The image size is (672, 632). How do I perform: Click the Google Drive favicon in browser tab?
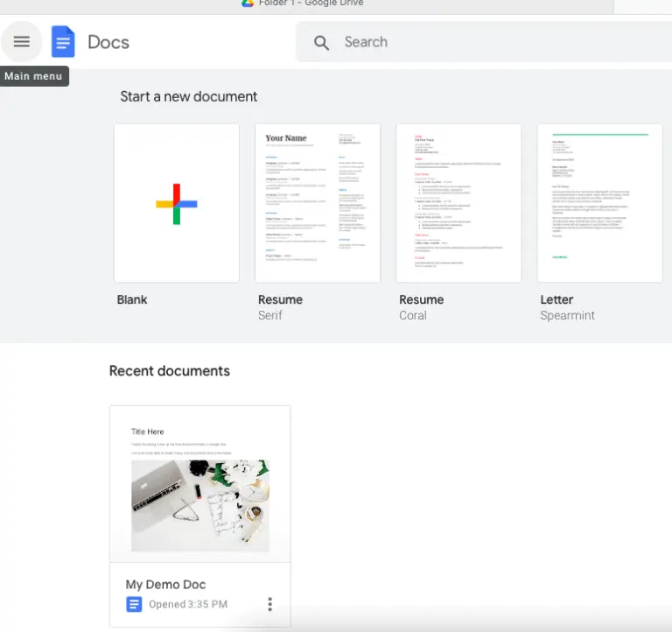point(248,4)
